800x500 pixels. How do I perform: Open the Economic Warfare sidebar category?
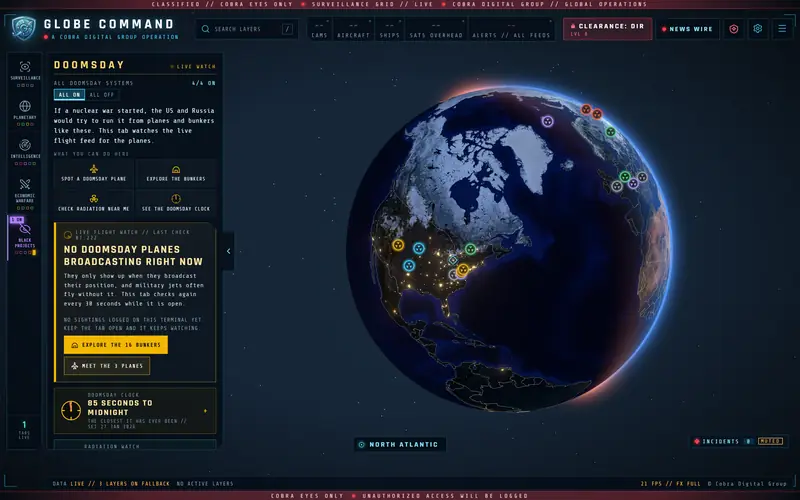(24, 193)
